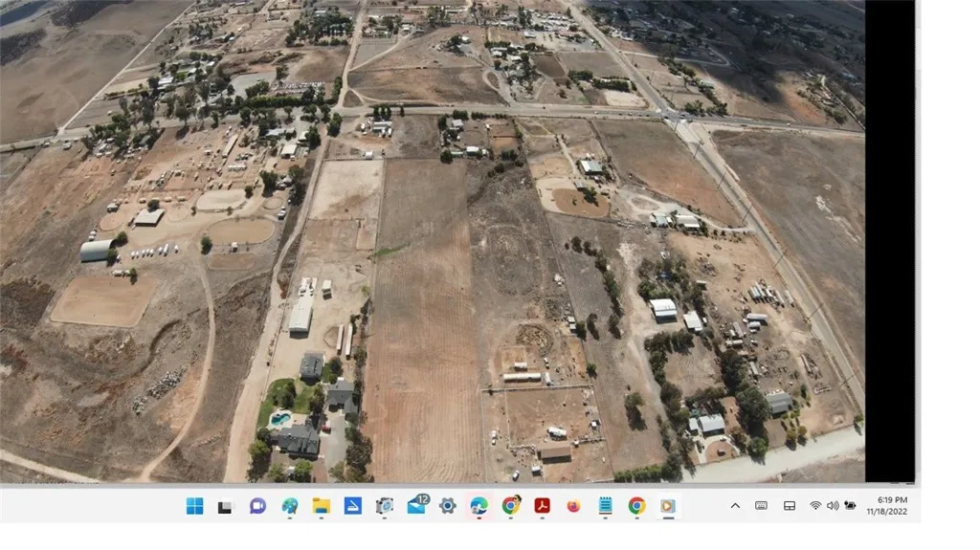
Task: Open clock and date 6:19 PM panel
Action: point(887,506)
